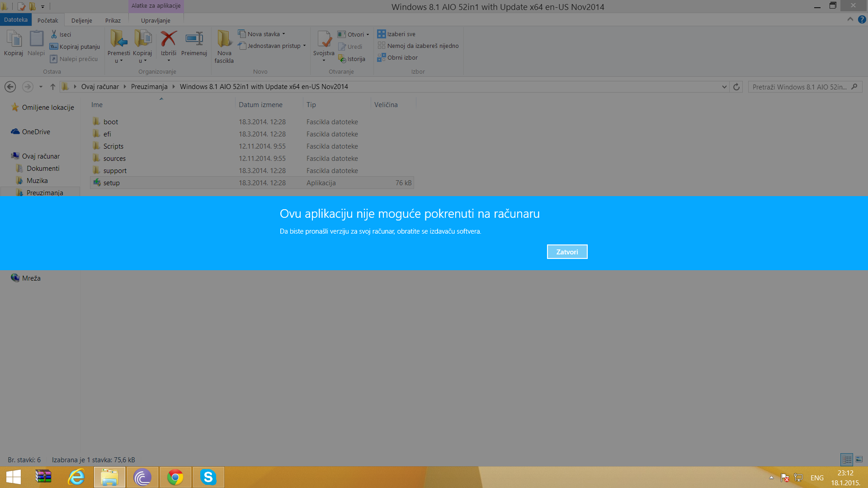Launch Google Chrome from taskbar
This screenshot has height=488, width=868.
[x=175, y=477]
